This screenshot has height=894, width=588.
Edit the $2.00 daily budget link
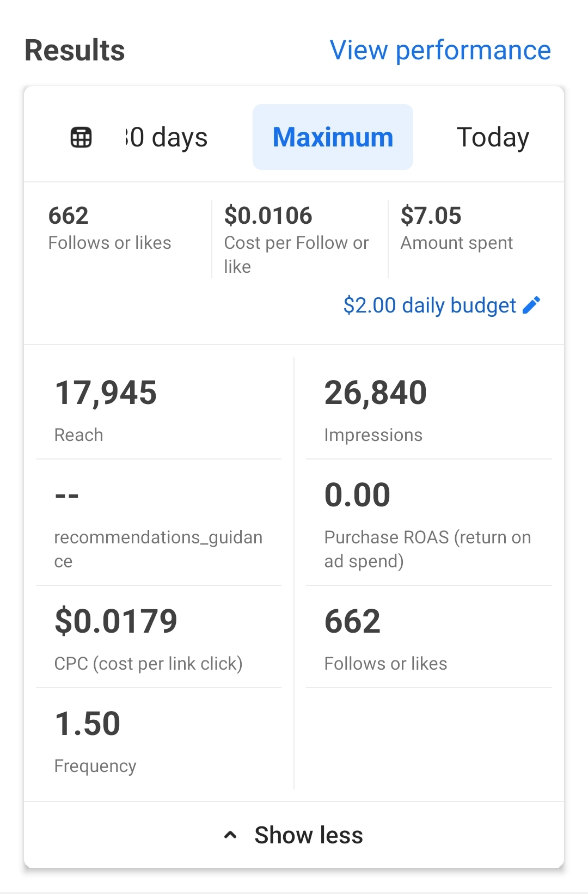pos(442,305)
